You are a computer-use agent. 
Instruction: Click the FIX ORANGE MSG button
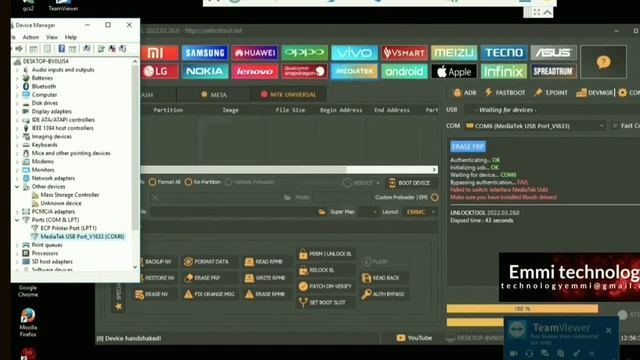point(209,294)
